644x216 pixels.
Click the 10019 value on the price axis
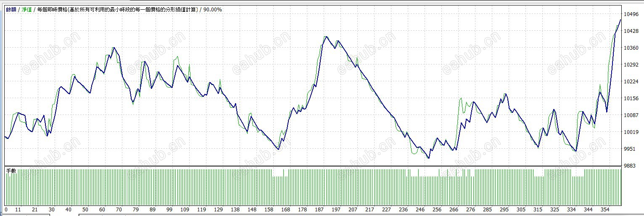631,132
